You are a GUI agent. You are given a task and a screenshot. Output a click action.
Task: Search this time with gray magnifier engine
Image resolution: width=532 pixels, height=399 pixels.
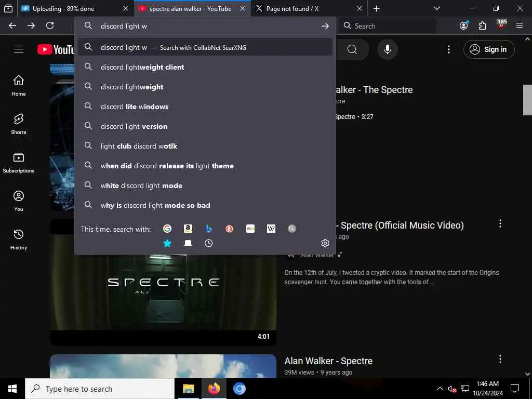pyautogui.click(x=292, y=229)
